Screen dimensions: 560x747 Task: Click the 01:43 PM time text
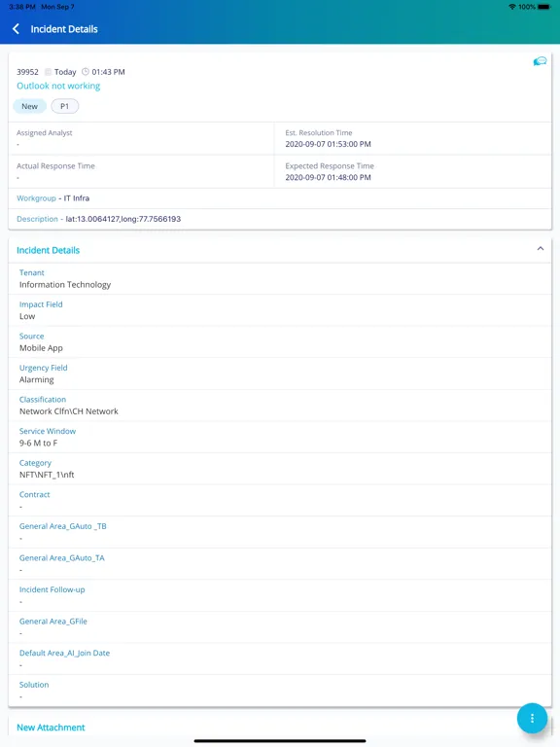[x=109, y=72]
